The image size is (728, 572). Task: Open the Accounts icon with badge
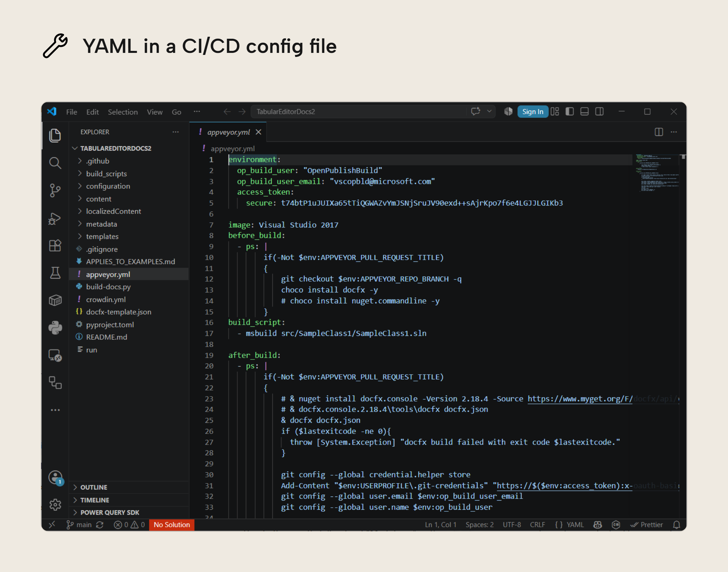(x=55, y=477)
